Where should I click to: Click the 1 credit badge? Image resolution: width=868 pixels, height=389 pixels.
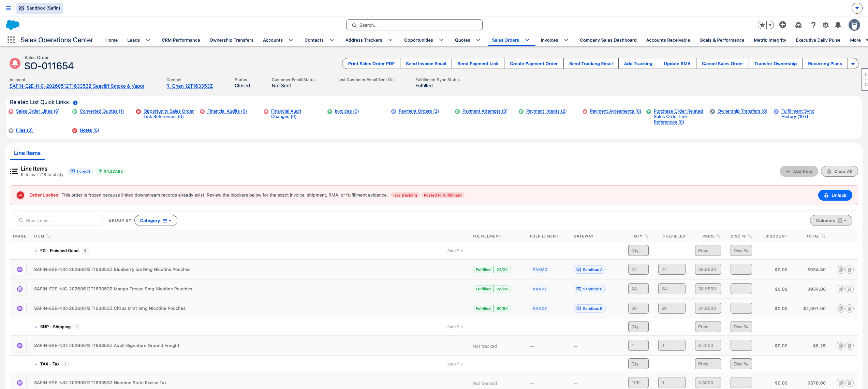pyautogui.click(x=80, y=171)
